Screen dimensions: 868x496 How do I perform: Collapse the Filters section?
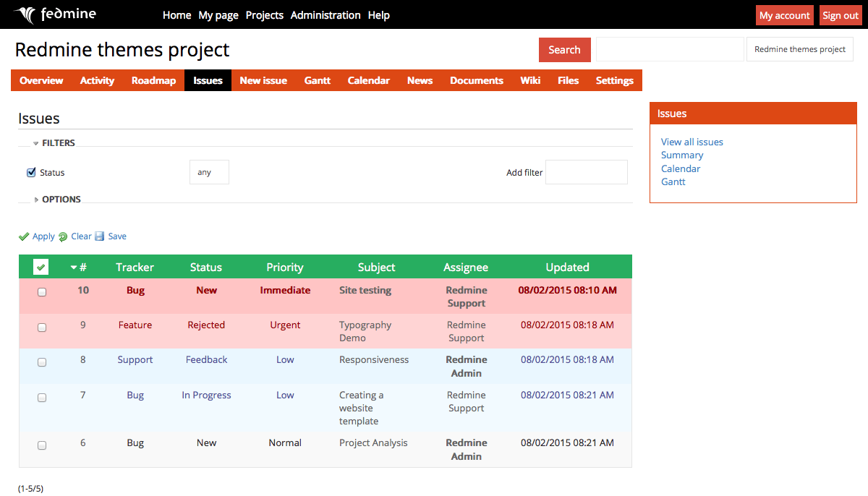pyautogui.click(x=54, y=143)
